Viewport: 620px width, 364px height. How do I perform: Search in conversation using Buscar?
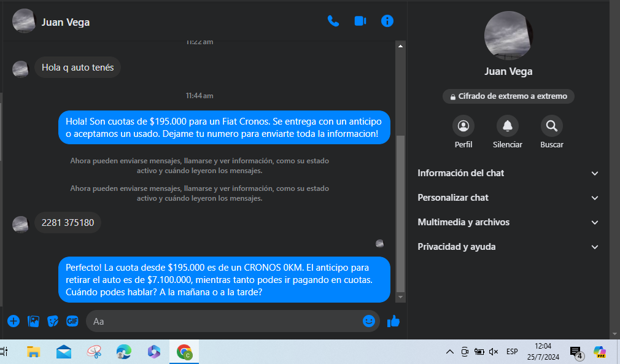point(551,126)
